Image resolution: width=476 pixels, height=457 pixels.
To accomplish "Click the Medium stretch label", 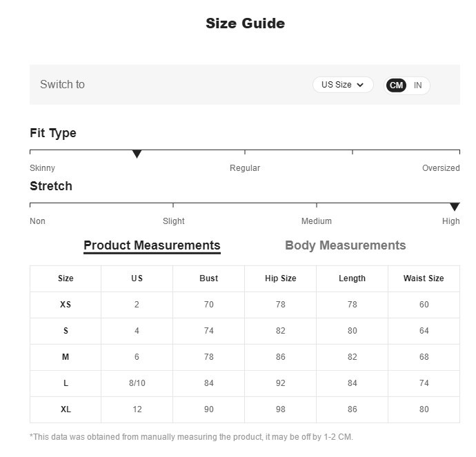I will pos(317,221).
